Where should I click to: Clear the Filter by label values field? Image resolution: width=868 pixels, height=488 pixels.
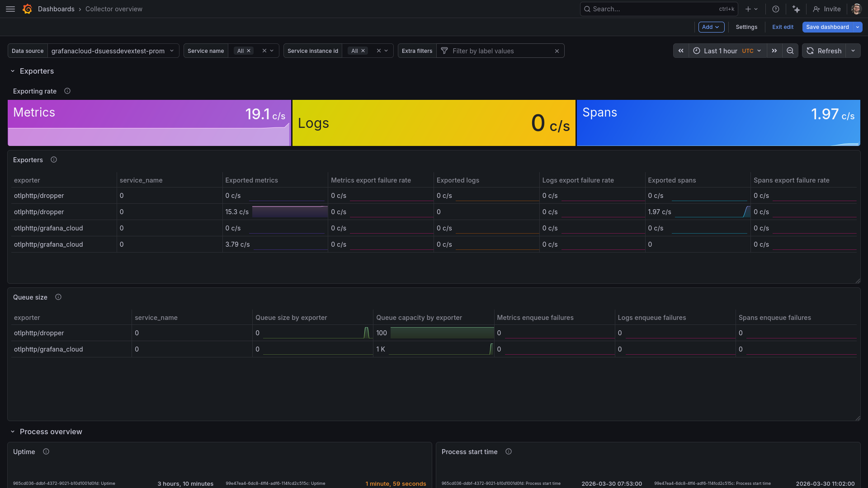[x=557, y=51]
